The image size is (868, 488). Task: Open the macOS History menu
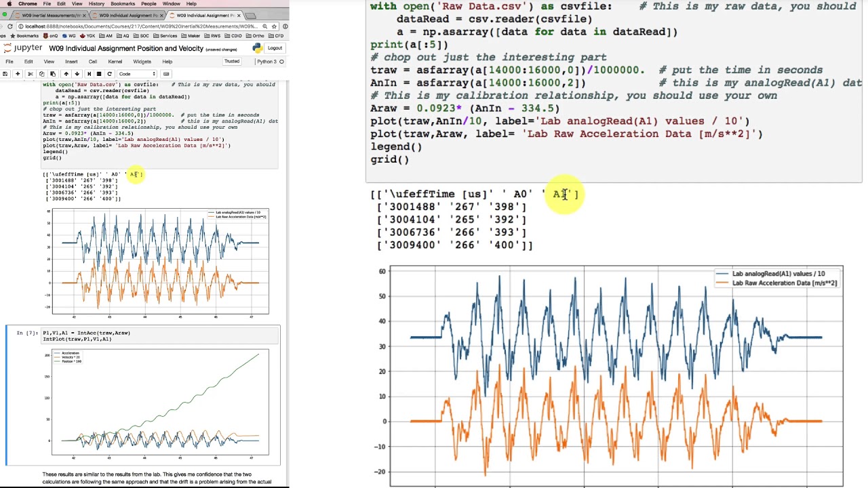tap(96, 4)
